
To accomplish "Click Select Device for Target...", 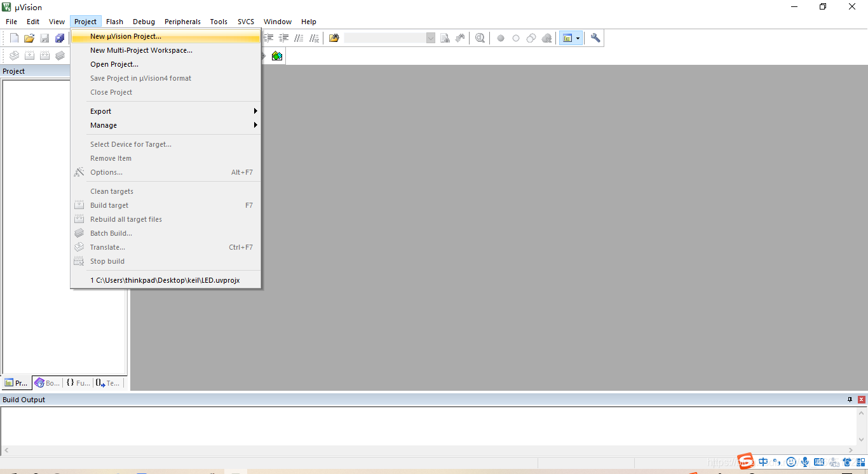I will (166, 144).
